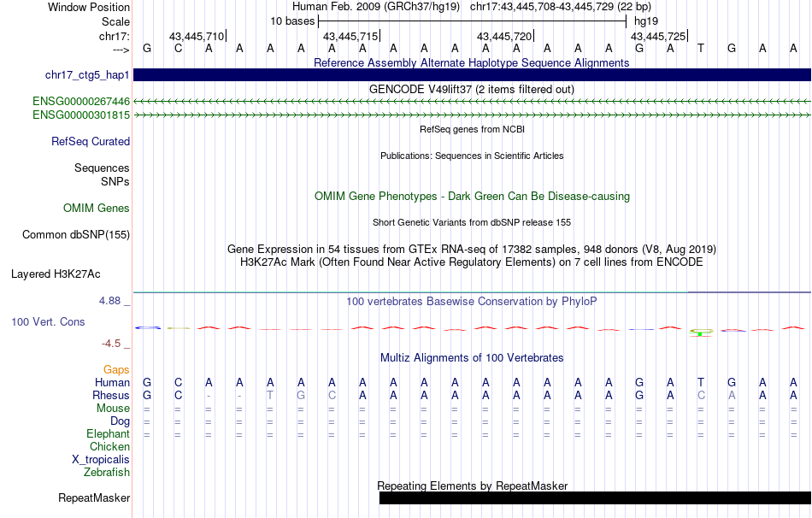This screenshot has width=812, height=518.
Task: Click the blue PhyloP mark at first base
Action: [148, 328]
